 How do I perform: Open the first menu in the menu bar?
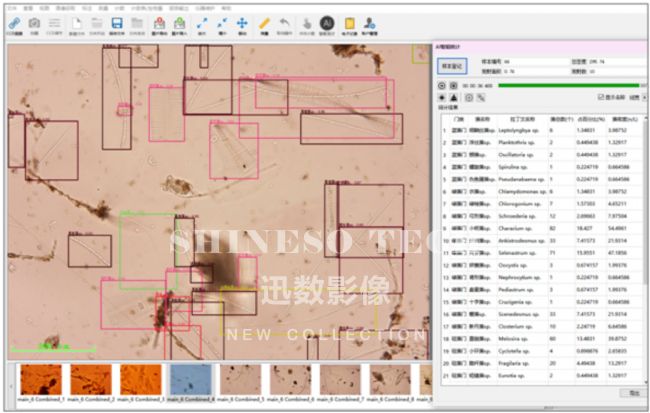pyautogui.click(x=9, y=7)
